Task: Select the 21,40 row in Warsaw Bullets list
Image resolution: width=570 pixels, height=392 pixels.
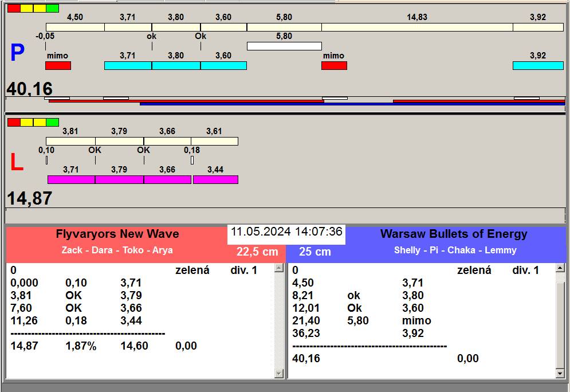Action: coord(361,321)
